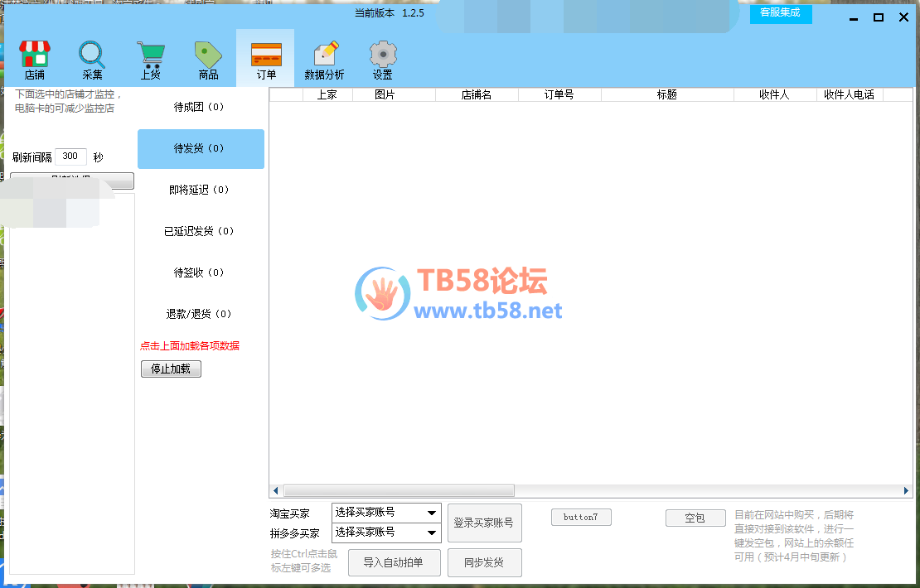Open the 商品 price tag icon

click(208, 59)
